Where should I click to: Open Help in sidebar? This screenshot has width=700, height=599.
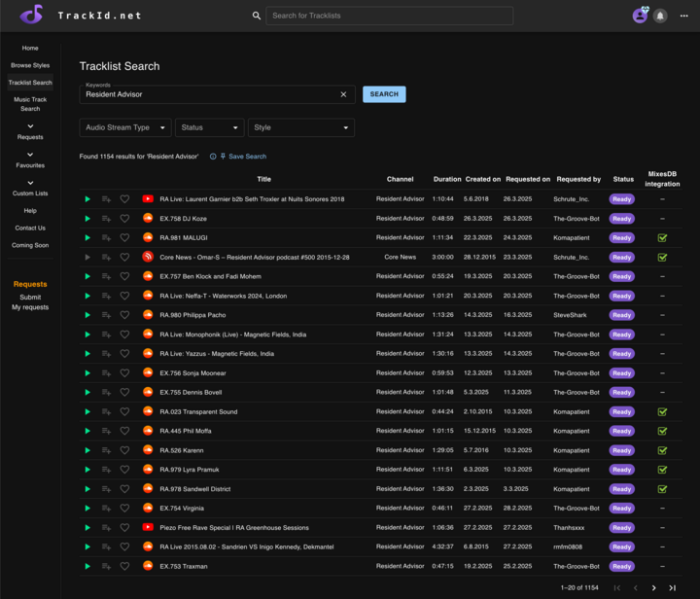point(30,211)
